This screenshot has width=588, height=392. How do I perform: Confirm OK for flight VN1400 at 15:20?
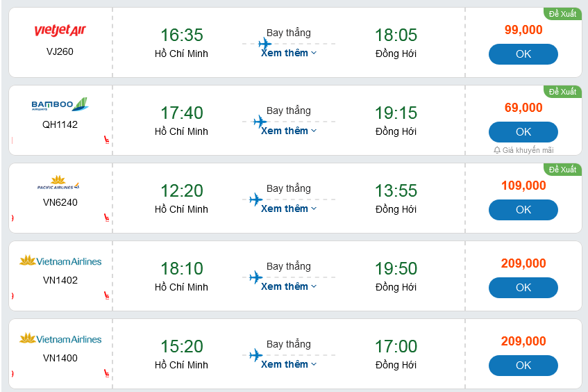(x=523, y=366)
